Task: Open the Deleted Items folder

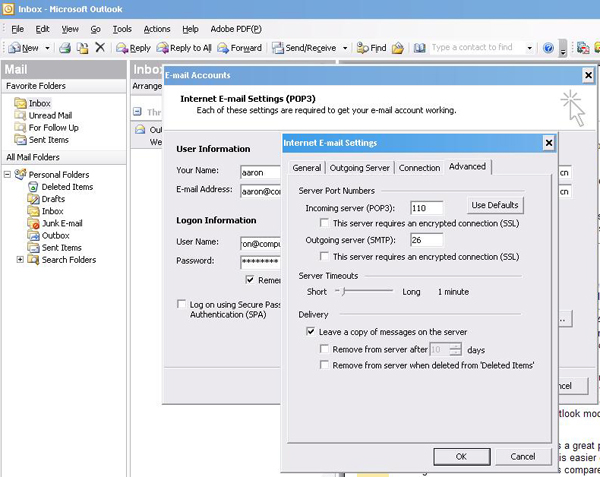Action: (67, 187)
